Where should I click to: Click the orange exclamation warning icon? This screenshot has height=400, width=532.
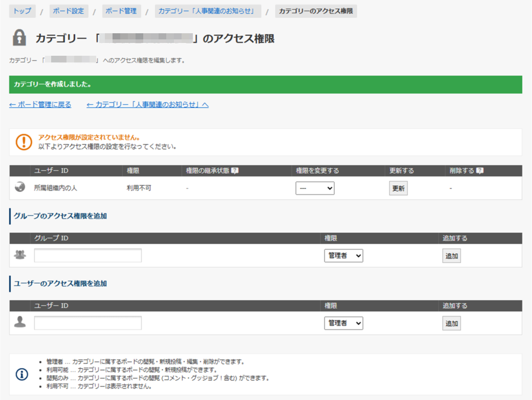pyautogui.click(x=24, y=142)
